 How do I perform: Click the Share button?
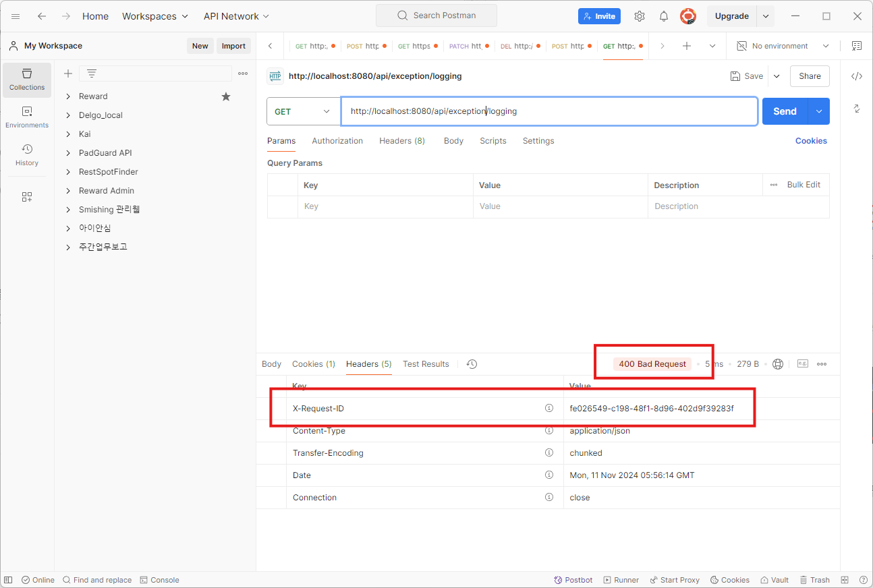pyautogui.click(x=810, y=76)
